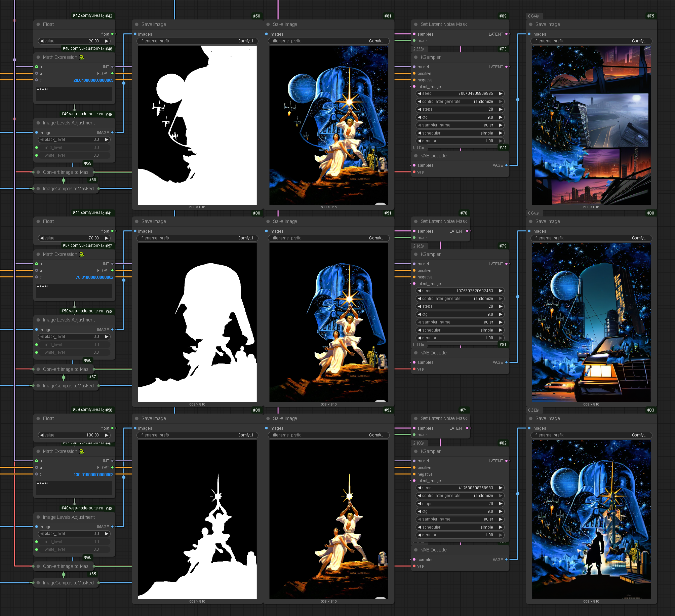This screenshot has width=675, height=616.
Task: Open scheduler dropdown in KSampler #79
Action: (x=460, y=330)
